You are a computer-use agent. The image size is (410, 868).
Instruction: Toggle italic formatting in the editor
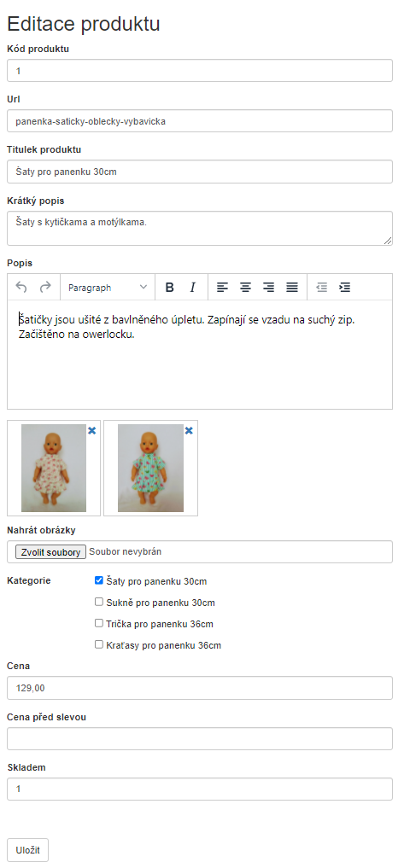point(193,288)
